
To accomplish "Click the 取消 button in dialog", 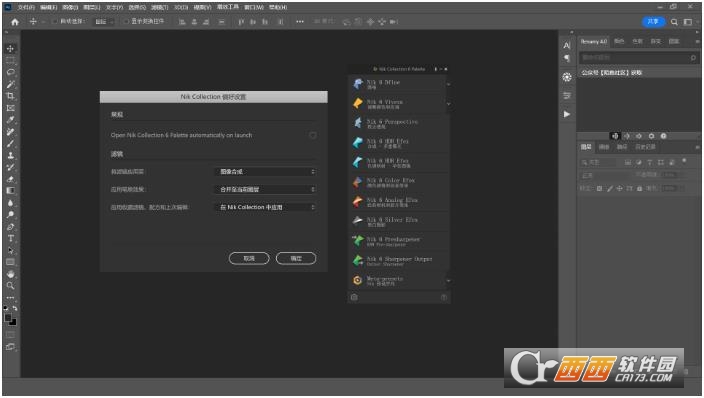I will pyautogui.click(x=249, y=258).
